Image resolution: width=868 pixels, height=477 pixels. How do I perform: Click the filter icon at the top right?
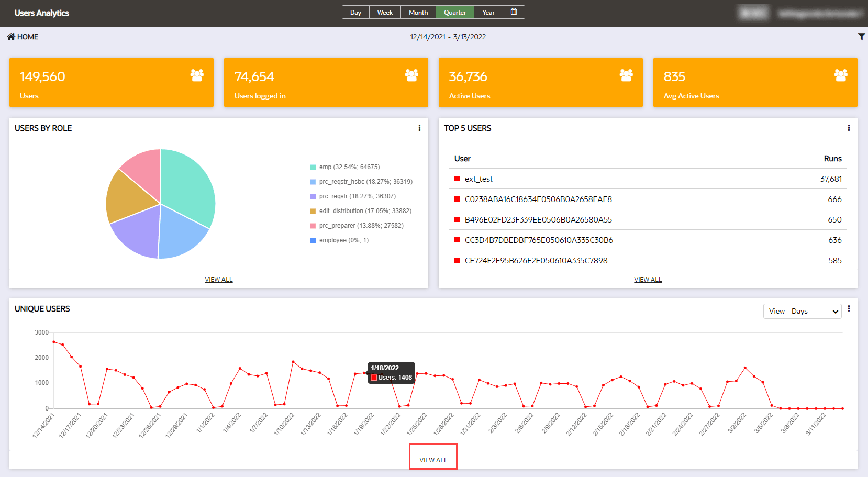pos(862,36)
